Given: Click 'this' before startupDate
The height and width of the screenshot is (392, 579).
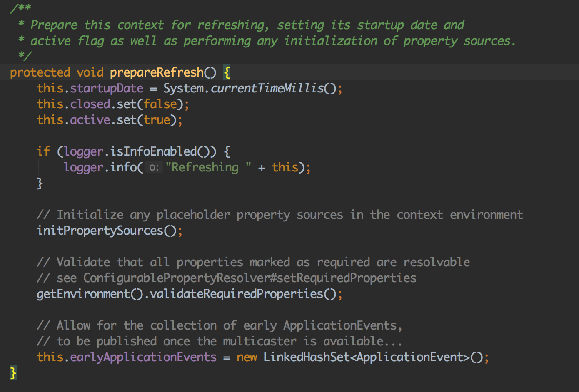Looking at the screenshot, I should coord(50,88).
